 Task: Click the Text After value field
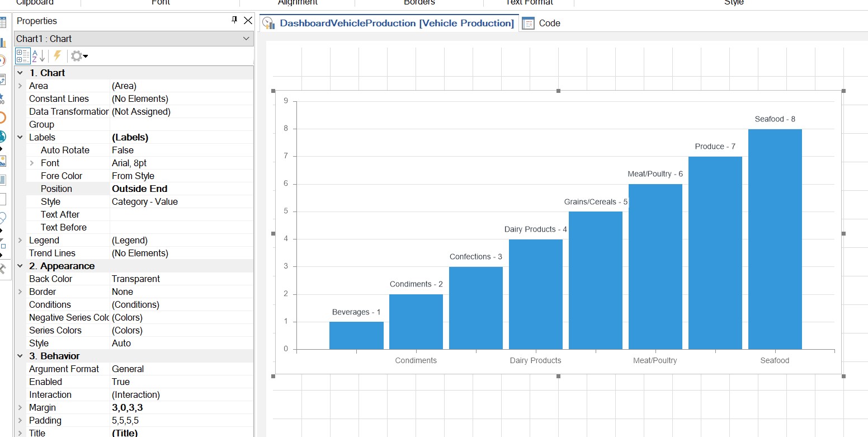181,214
